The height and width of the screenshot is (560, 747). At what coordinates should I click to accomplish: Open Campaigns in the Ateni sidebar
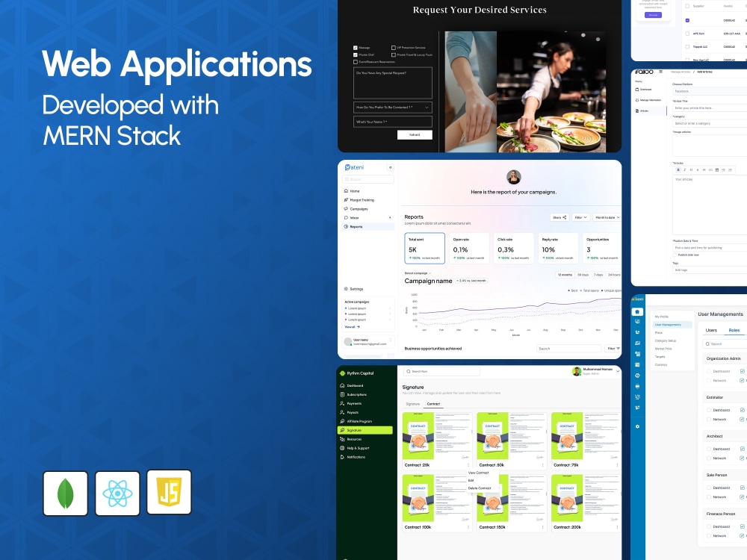[356, 209]
